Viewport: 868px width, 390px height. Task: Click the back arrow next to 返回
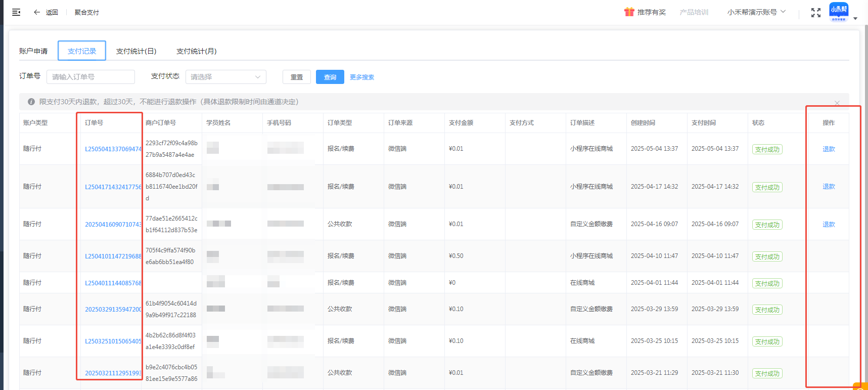pyautogui.click(x=37, y=12)
